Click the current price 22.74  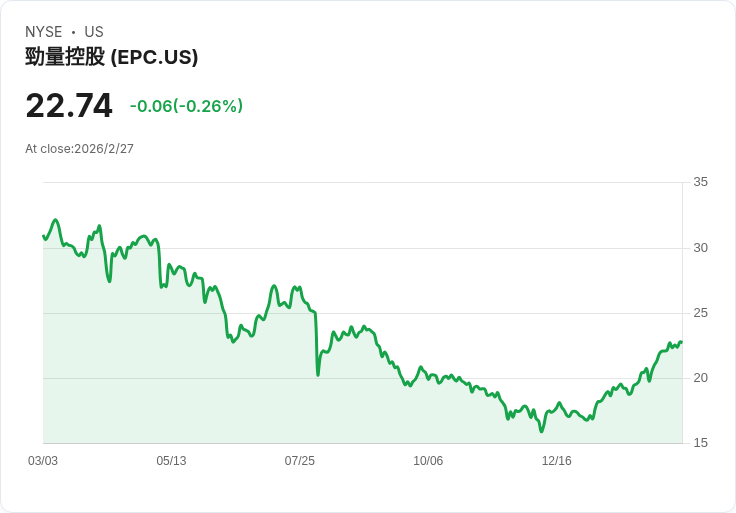pos(69,106)
